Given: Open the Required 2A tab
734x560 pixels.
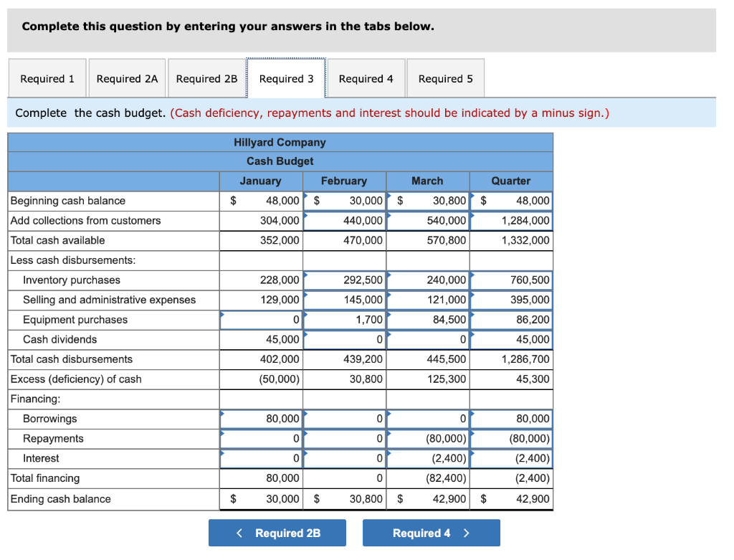Looking at the screenshot, I should 127,78.
